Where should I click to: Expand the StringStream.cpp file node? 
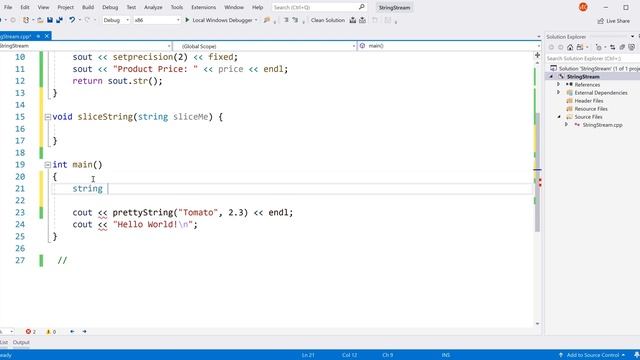567,125
